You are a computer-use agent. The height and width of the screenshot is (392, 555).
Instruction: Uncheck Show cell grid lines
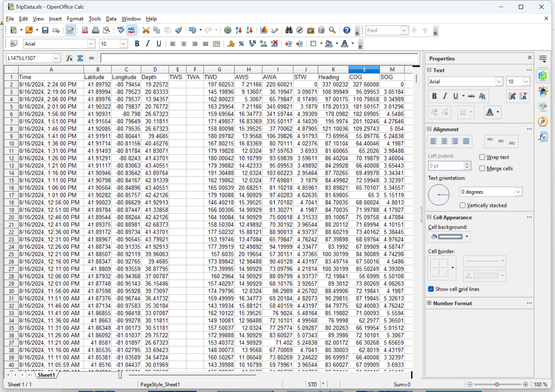point(431,289)
